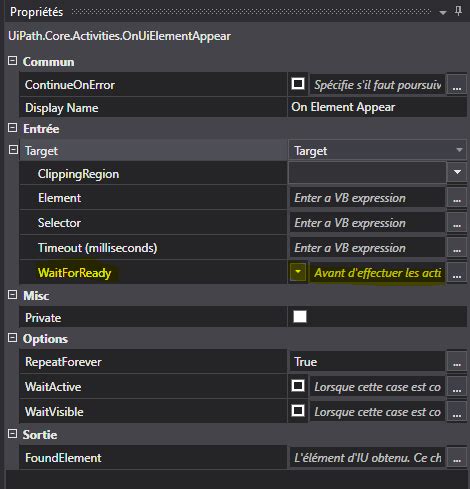Select the RepeatForever property label
The width and height of the screenshot is (470, 489).
[x=63, y=362]
